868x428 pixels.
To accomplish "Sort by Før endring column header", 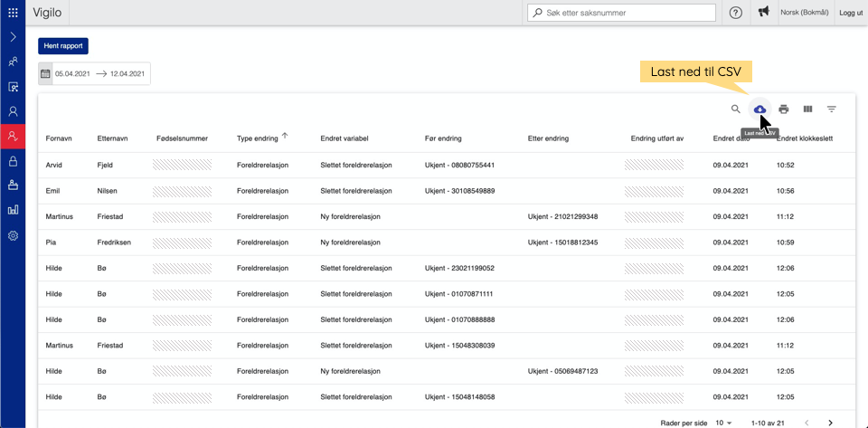I will tap(443, 138).
